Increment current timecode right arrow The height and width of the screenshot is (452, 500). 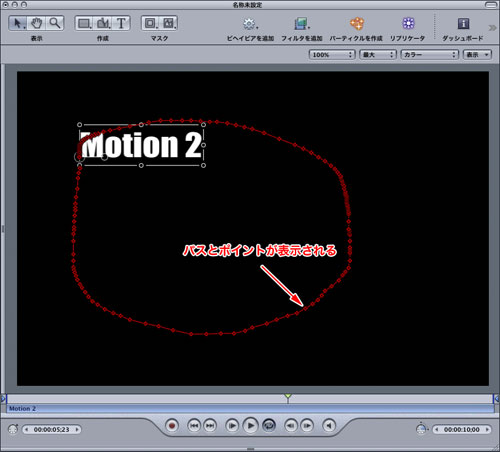[x=77, y=429]
